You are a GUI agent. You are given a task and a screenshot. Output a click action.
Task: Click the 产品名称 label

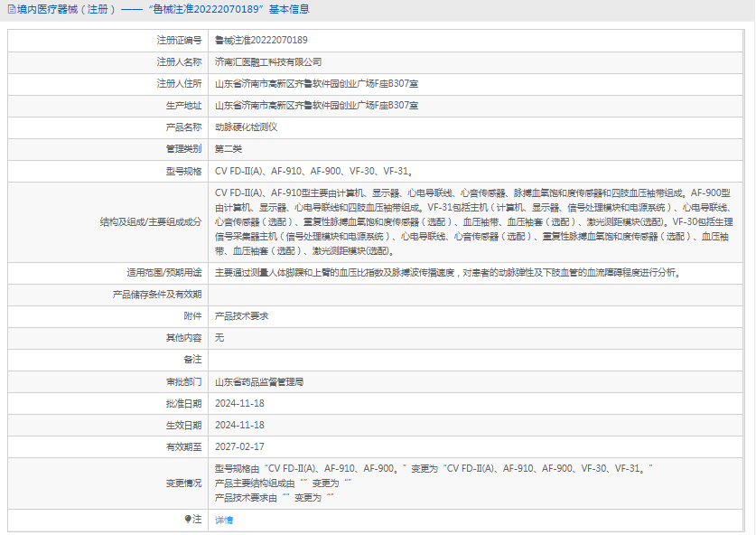click(x=183, y=127)
